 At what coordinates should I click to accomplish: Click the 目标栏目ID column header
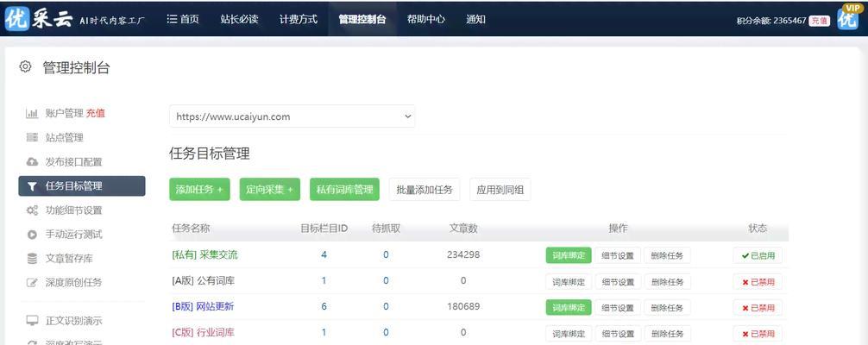click(x=324, y=229)
